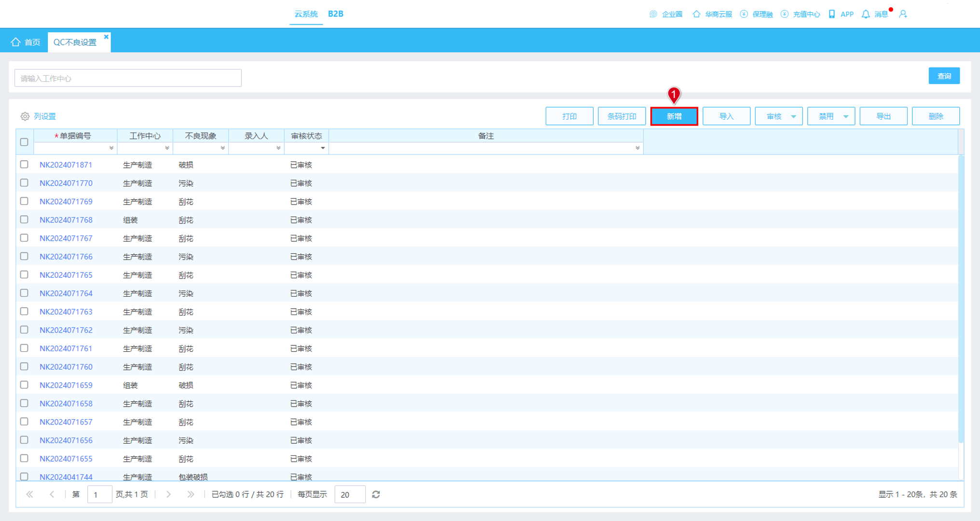Open the column settings gear icon
The height and width of the screenshot is (521, 980).
(25, 116)
